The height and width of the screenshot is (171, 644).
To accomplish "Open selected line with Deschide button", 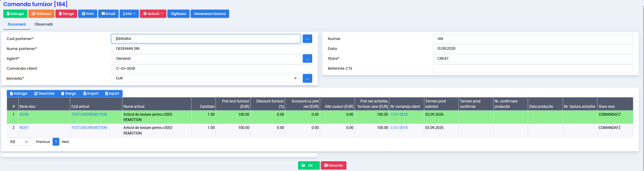I will point(44,93).
